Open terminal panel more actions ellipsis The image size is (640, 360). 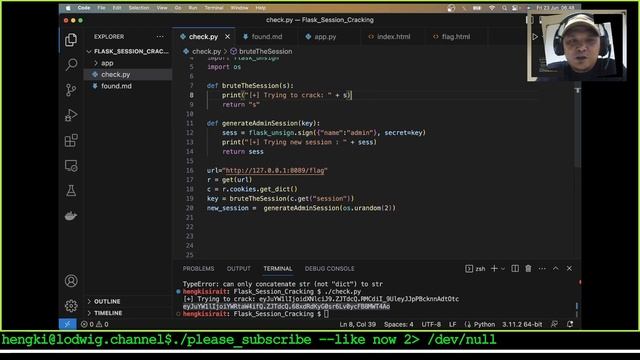542,269
